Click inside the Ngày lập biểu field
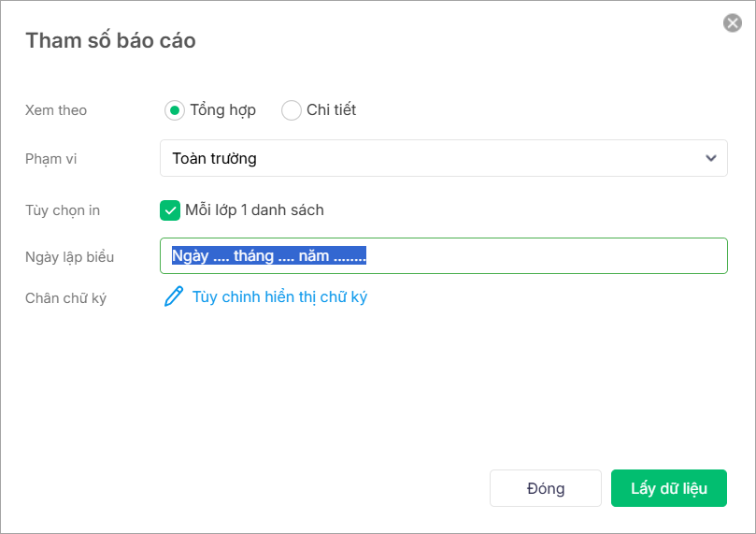Screen dimensions: 756x534 coord(542,256)
